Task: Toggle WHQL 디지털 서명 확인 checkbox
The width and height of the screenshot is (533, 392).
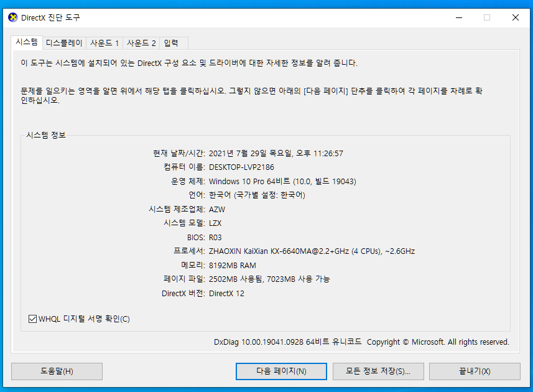Action: (x=32, y=319)
